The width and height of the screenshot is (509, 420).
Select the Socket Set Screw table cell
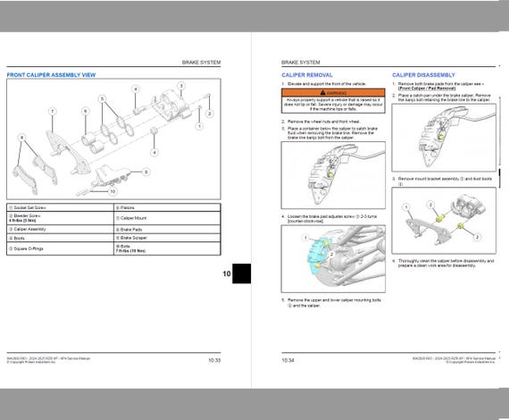click(61, 207)
